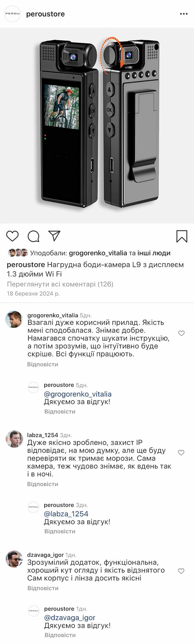Open the @dzavaga_igor mention link
The image size is (194, 644).
coord(70,617)
